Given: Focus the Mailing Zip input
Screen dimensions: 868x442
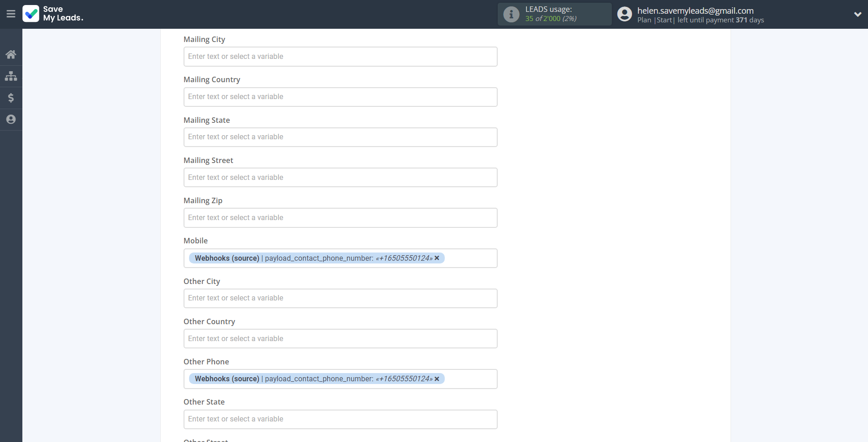Looking at the screenshot, I should point(341,218).
